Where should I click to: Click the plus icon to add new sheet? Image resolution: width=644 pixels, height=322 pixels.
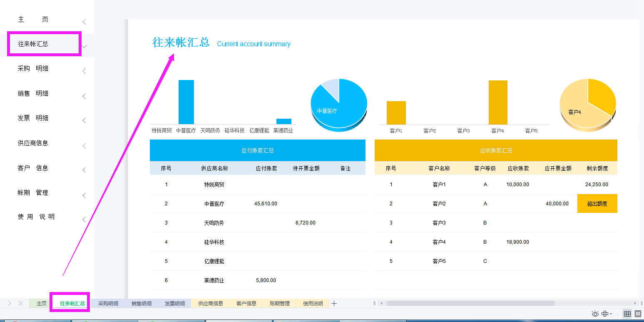[x=334, y=303]
